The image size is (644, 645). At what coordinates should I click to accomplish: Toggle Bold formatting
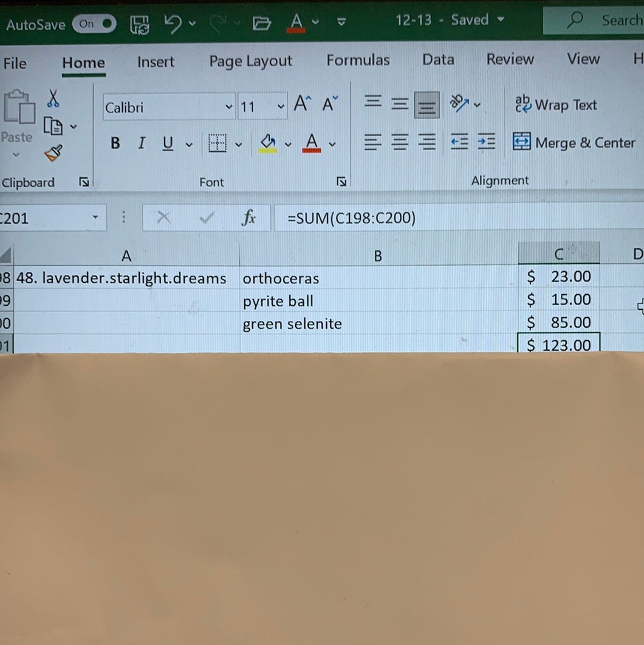pos(115,143)
